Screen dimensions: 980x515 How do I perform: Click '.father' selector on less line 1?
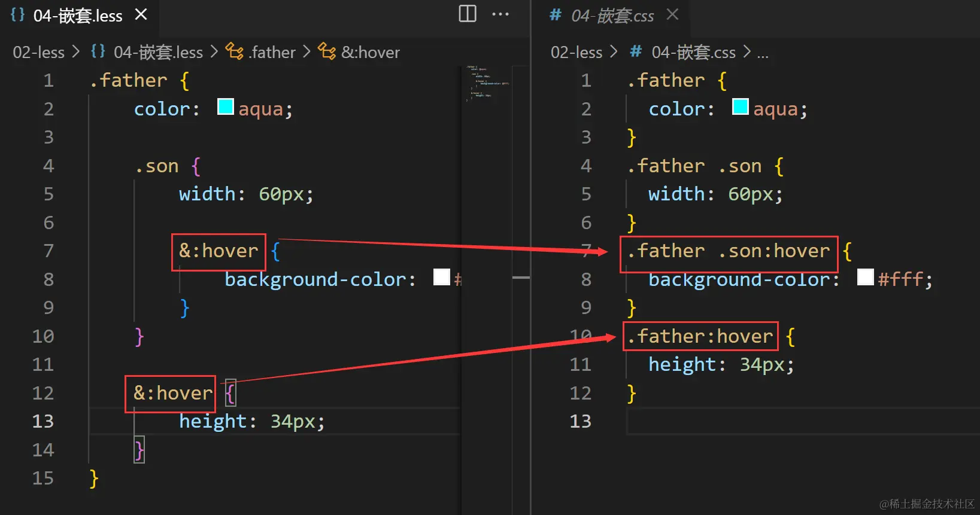tap(128, 81)
